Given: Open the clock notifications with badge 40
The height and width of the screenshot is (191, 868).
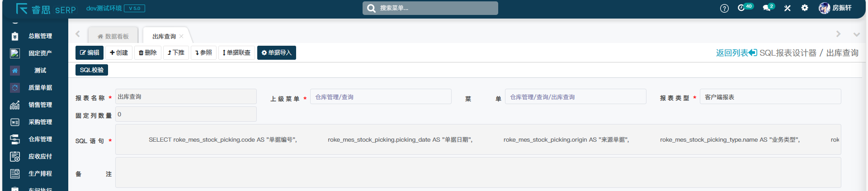Looking at the screenshot, I should pyautogui.click(x=741, y=8).
